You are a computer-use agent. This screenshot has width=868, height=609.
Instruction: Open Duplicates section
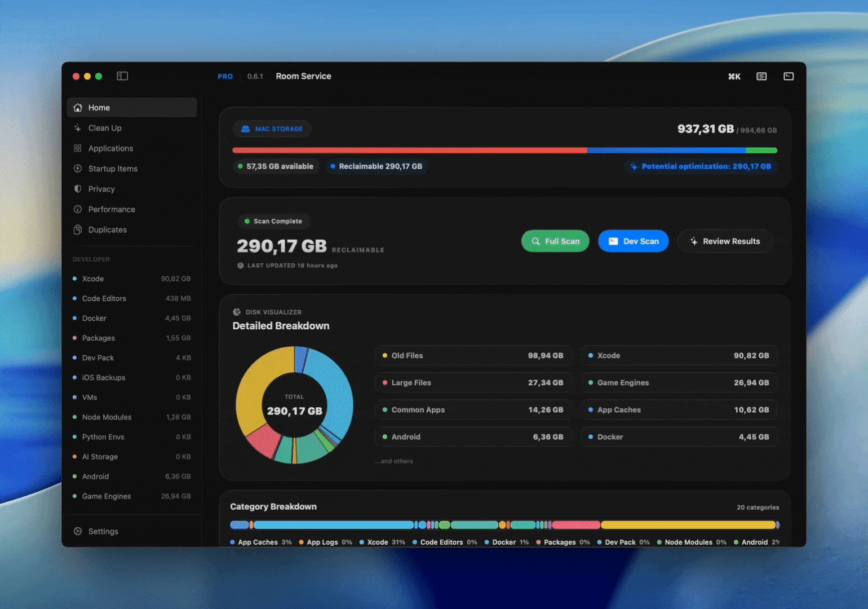click(132, 230)
